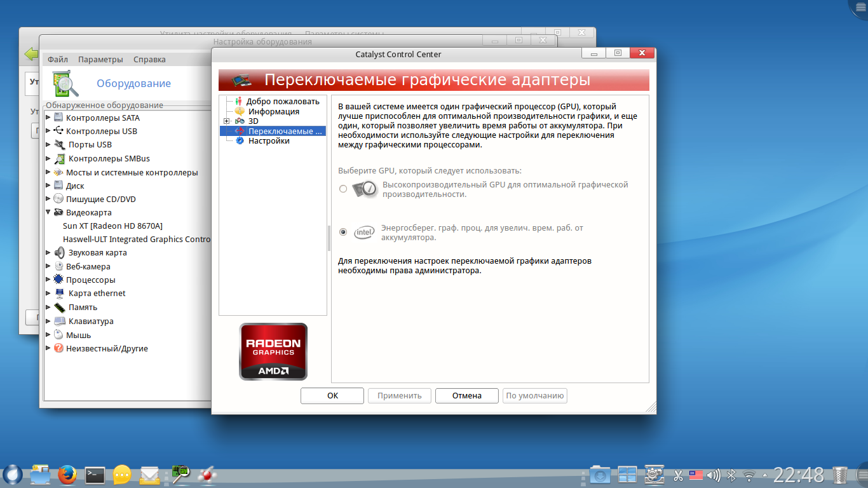868x488 pixels.
Task: Click the По умолчанию button
Action: [x=535, y=396]
